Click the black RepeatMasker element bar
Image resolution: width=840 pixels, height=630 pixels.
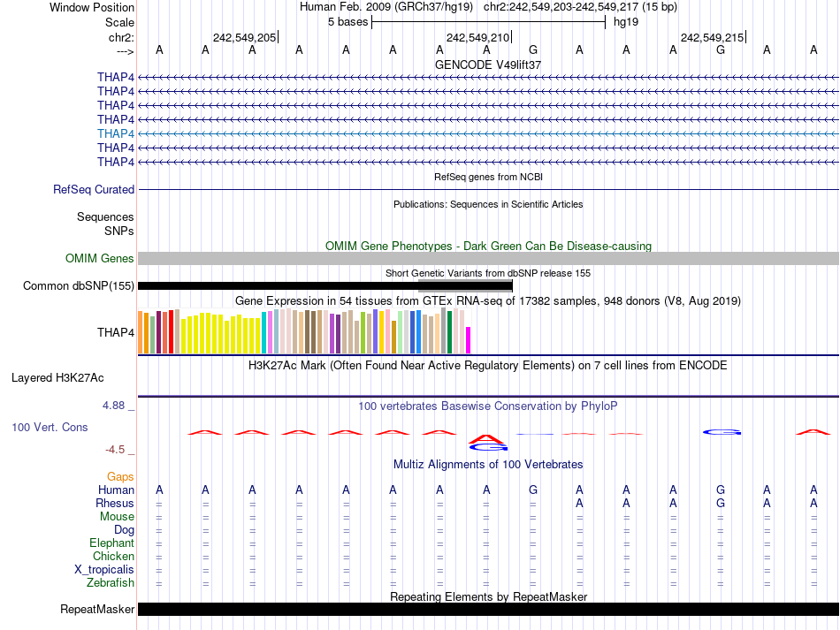click(x=488, y=609)
